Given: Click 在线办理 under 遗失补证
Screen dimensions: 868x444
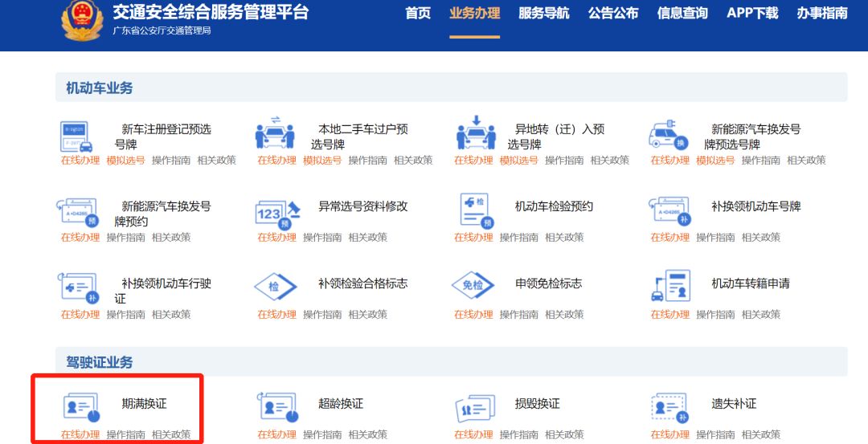Looking at the screenshot, I should click(x=669, y=434).
